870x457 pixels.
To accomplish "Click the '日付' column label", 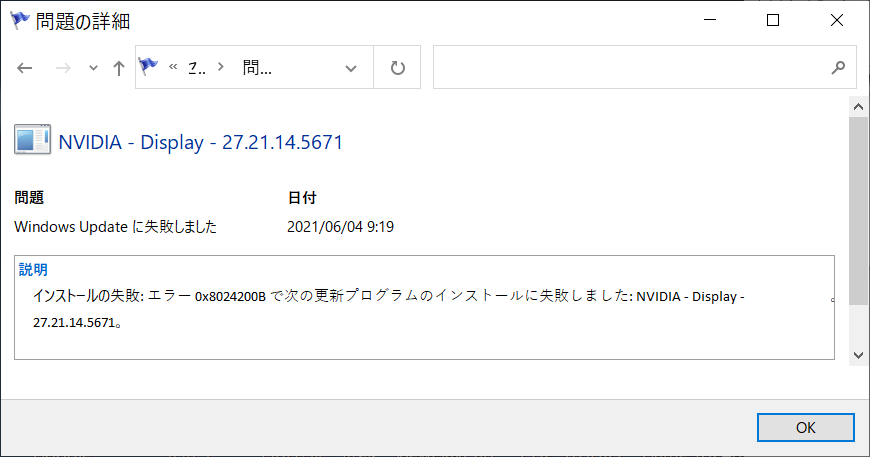I will click(302, 197).
